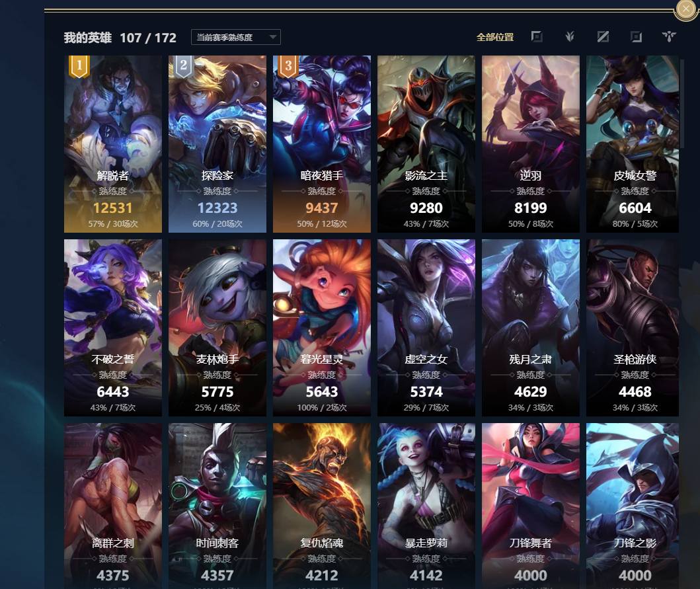Filter champions by support position icon
This screenshot has width=700, height=589.
[669, 36]
